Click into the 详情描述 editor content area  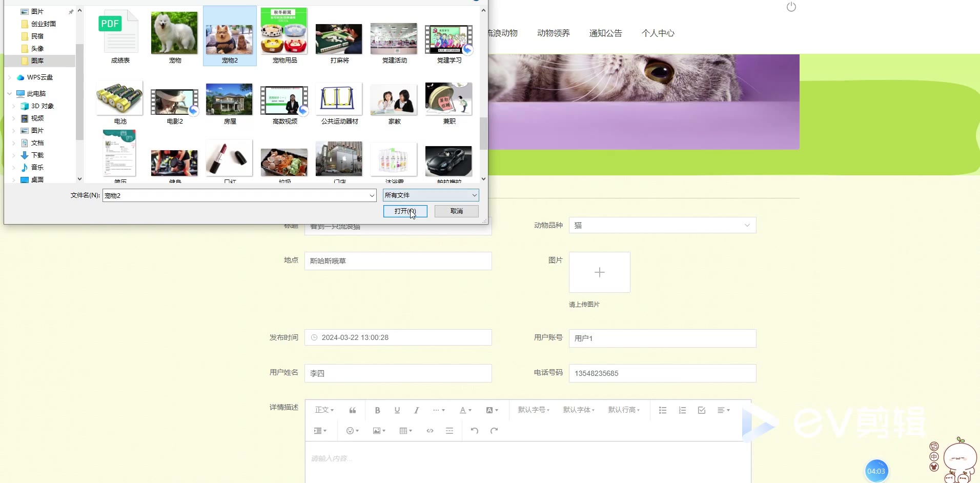[x=528, y=462]
